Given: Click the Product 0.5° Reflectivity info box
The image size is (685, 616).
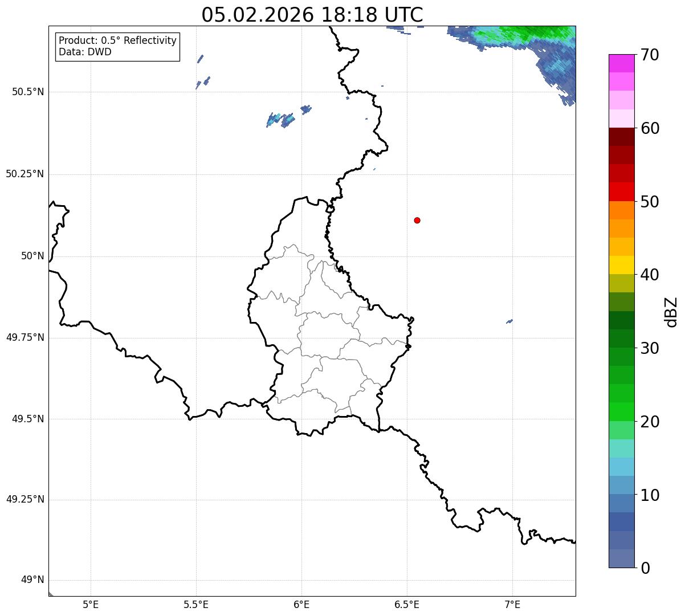Looking at the screenshot, I should [117, 47].
